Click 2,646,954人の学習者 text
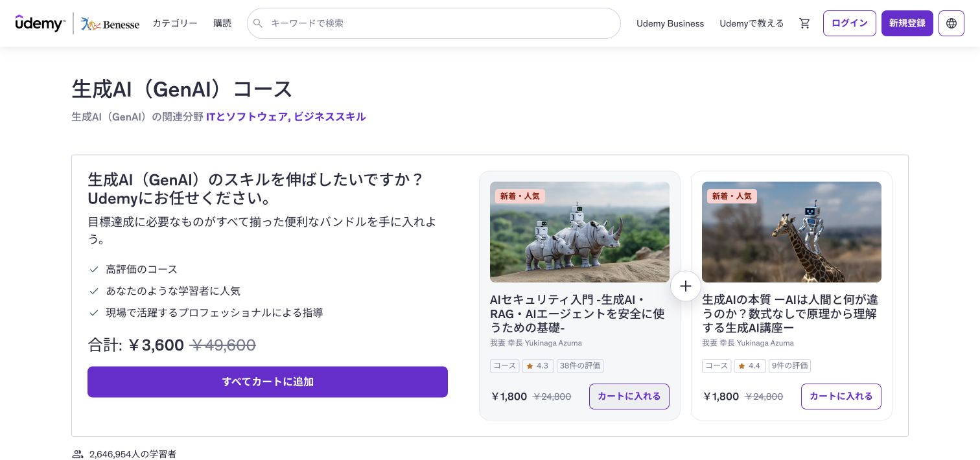This screenshot has width=980, height=460. click(133, 454)
